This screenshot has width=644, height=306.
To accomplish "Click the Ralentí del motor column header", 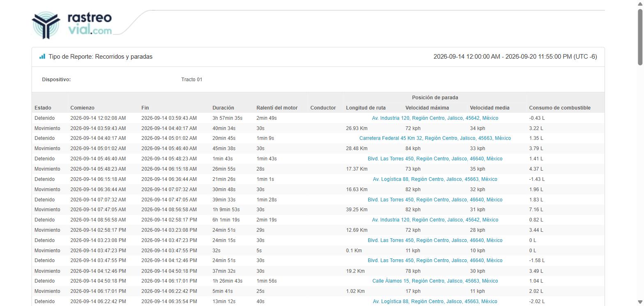I will pos(277,108).
